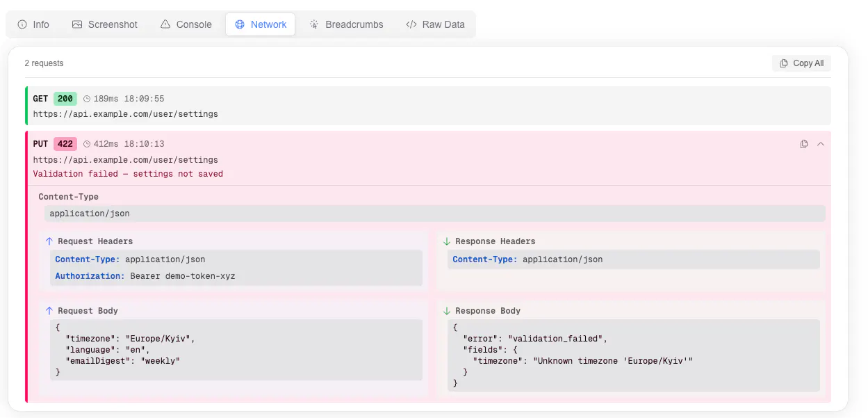Select the PUT request URL text
The width and height of the screenshot is (868, 418).
click(126, 160)
